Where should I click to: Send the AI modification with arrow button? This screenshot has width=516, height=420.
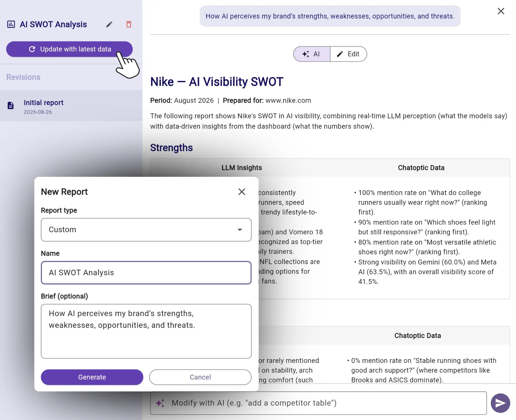(x=500, y=403)
